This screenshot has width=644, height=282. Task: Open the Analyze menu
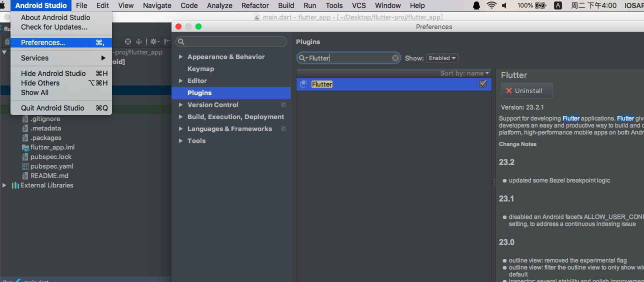(219, 5)
